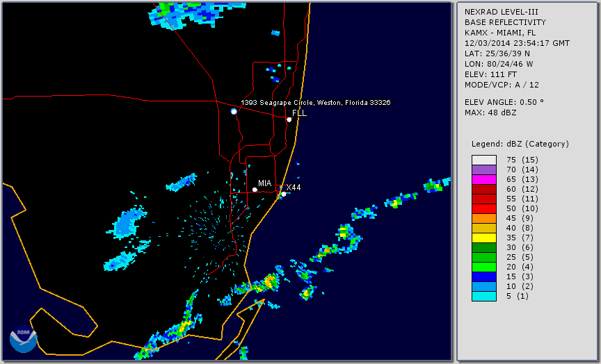Screen dimensions: 601x364
Task: Click the 'NEXRAD LEVEL-III' title text
Action: (x=502, y=13)
